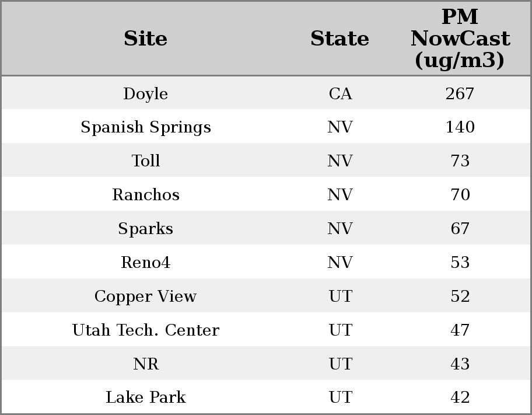The image size is (532, 415).
Task: Select the Spanish Springs site cell
Action: tap(145, 127)
